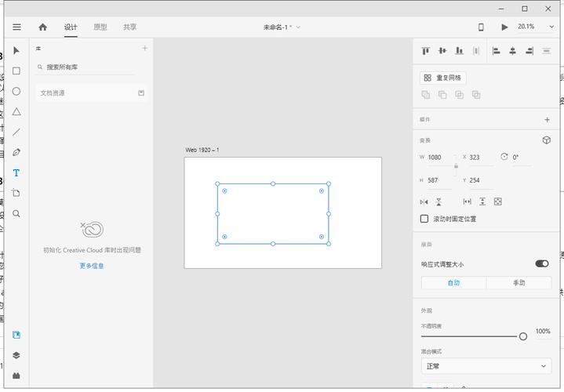This screenshot has height=392, width=564.
Task: Open the Plugins panel icon
Action: 16,376
